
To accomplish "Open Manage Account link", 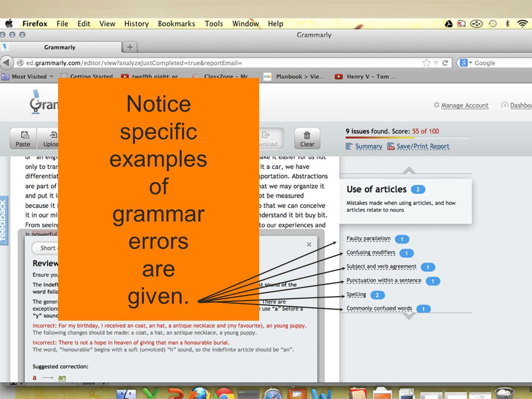I will [465, 105].
